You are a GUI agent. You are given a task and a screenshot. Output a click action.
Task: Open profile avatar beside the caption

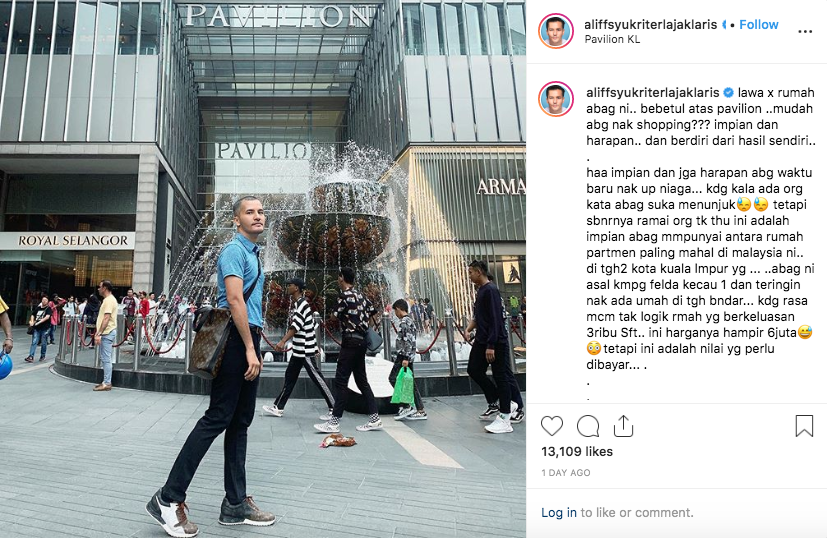click(x=556, y=99)
